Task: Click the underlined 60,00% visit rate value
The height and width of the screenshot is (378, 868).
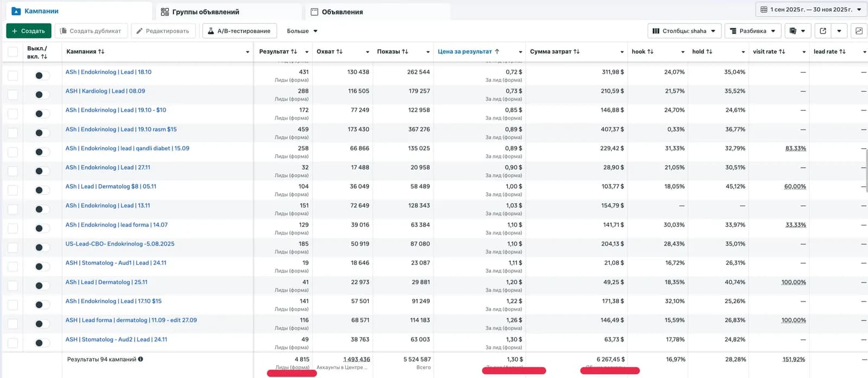Action: [x=795, y=187]
